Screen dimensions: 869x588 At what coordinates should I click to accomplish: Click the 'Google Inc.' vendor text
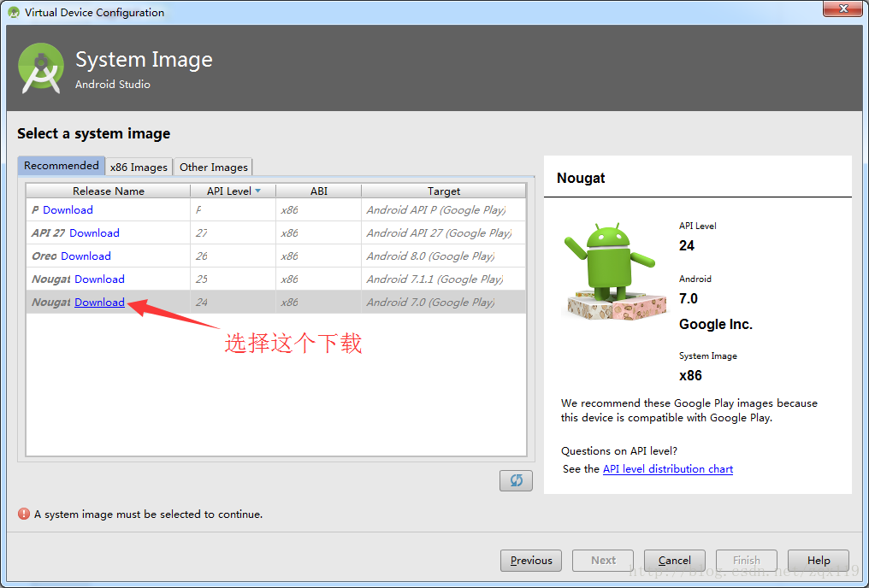716,325
